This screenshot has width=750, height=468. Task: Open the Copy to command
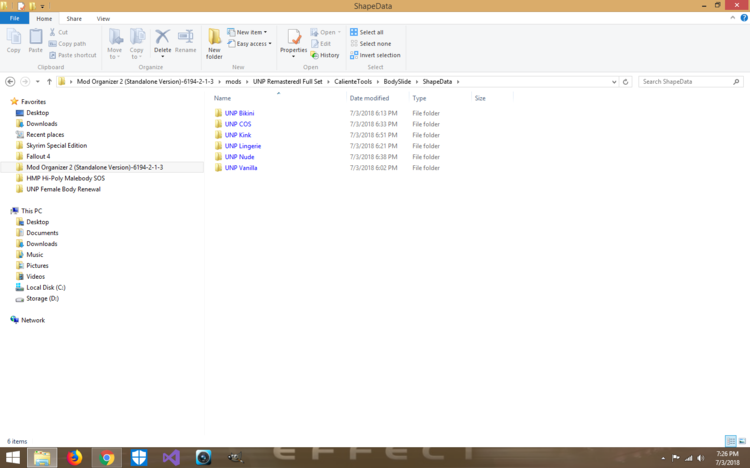click(x=137, y=44)
